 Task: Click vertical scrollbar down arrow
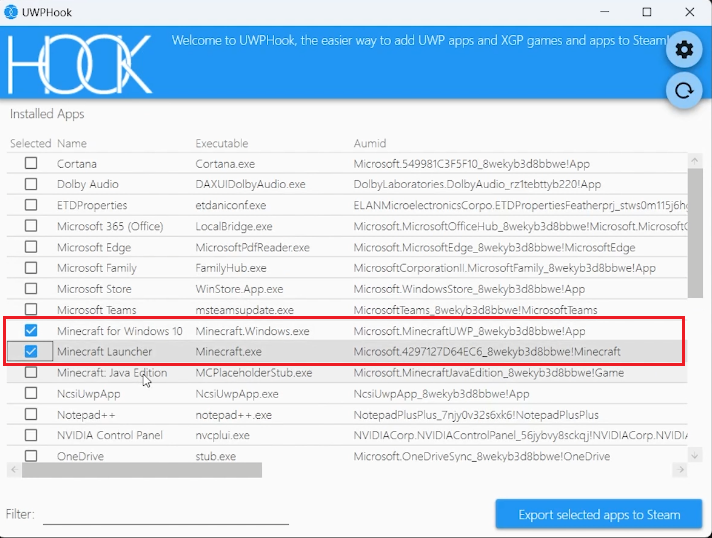(x=694, y=455)
